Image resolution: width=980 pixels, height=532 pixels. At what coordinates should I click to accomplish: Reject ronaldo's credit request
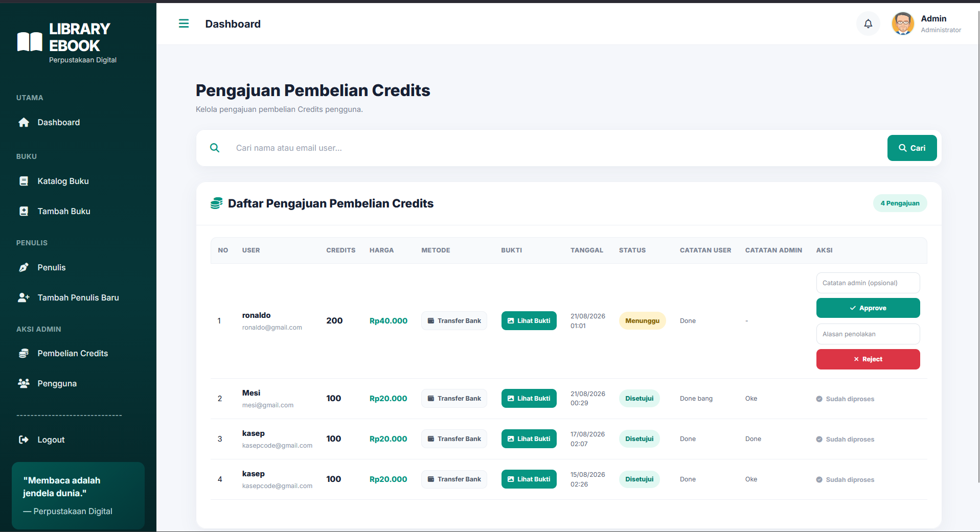tap(868, 359)
